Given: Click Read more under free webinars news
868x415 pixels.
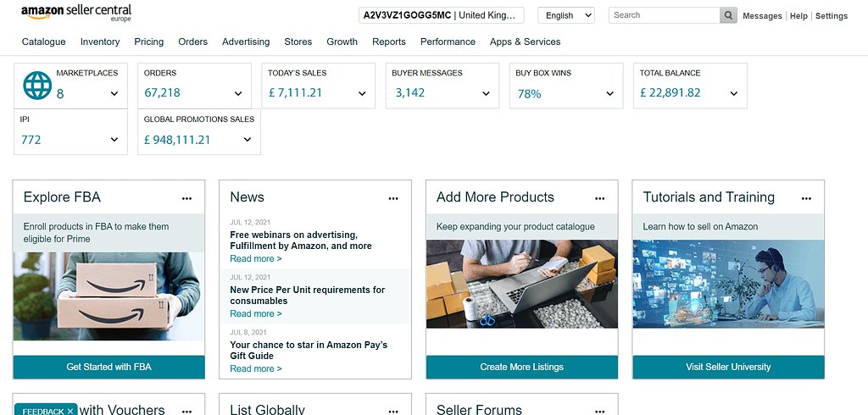Looking at the screenshot, I should [x=256, y=258].
